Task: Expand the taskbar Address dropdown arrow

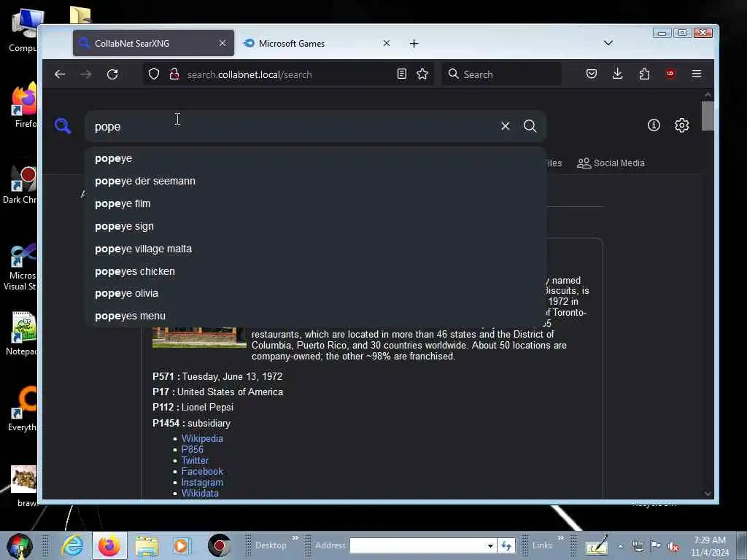Action: click(489, 545)
